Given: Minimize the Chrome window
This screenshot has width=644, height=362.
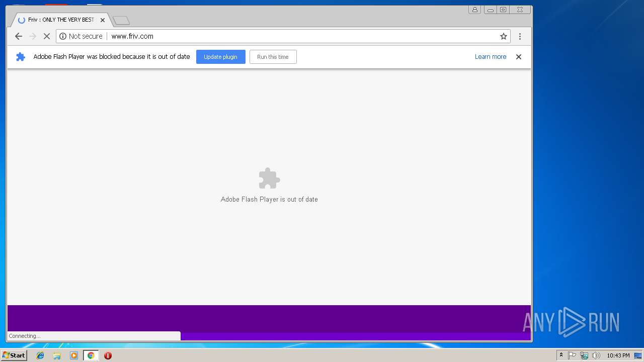Looking at the screenshot, I should pos(490,10).
